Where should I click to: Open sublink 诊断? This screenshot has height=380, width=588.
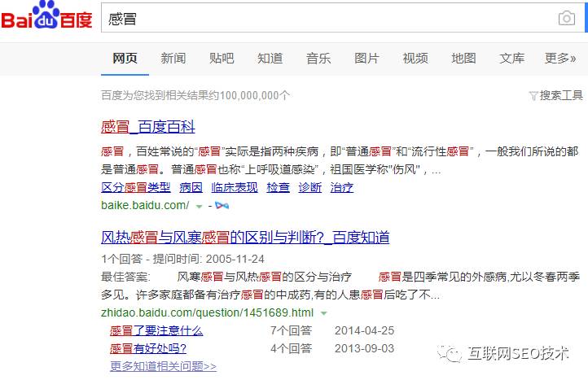coord(309,187)
